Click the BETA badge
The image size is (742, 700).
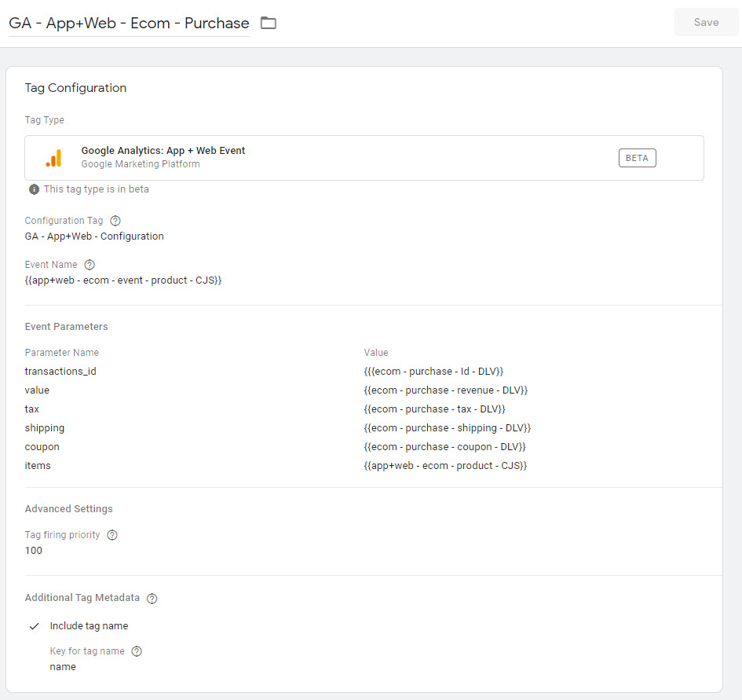coord(637,158)
